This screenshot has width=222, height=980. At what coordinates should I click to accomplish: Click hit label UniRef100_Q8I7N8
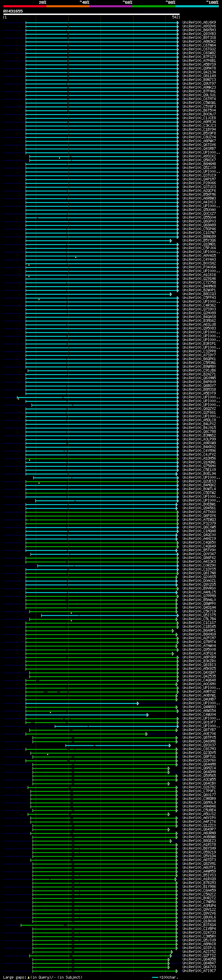point(199,573)
